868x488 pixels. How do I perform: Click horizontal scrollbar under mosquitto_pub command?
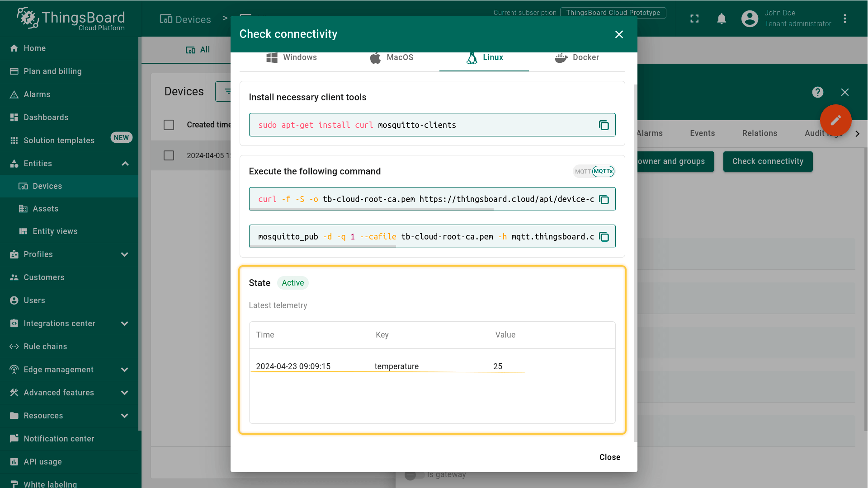pyautogui.click(x=323, y=246)
